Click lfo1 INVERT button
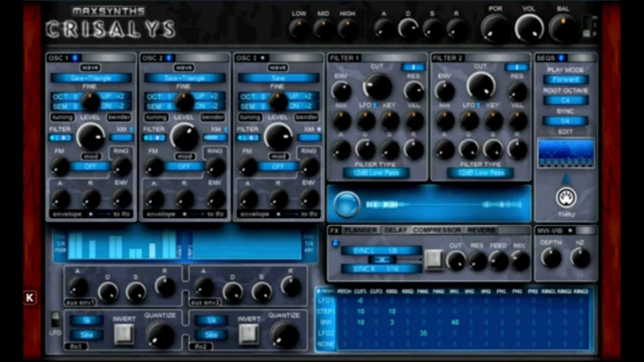The height and width of the screenshot is (362, 644). 124,334
